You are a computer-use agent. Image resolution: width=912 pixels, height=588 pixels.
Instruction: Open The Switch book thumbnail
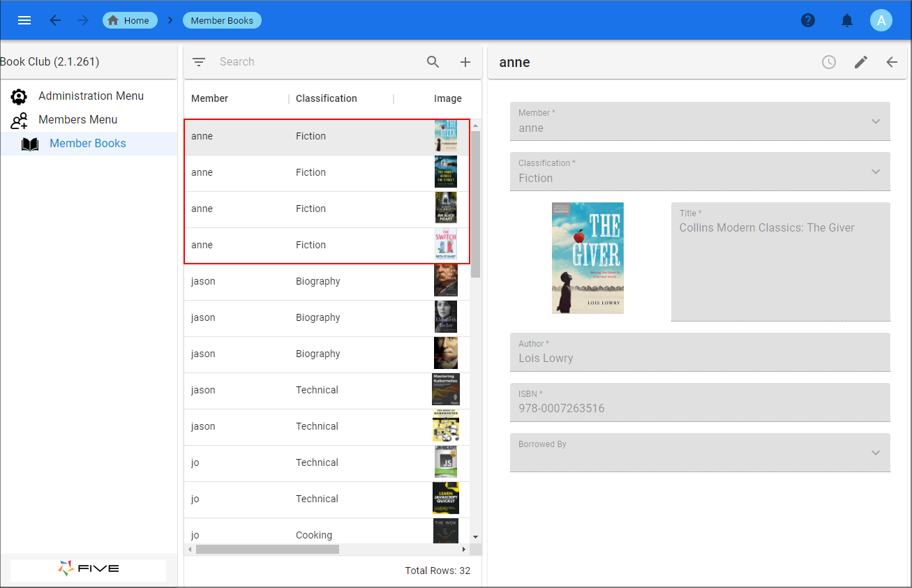[x=446, y=245]
